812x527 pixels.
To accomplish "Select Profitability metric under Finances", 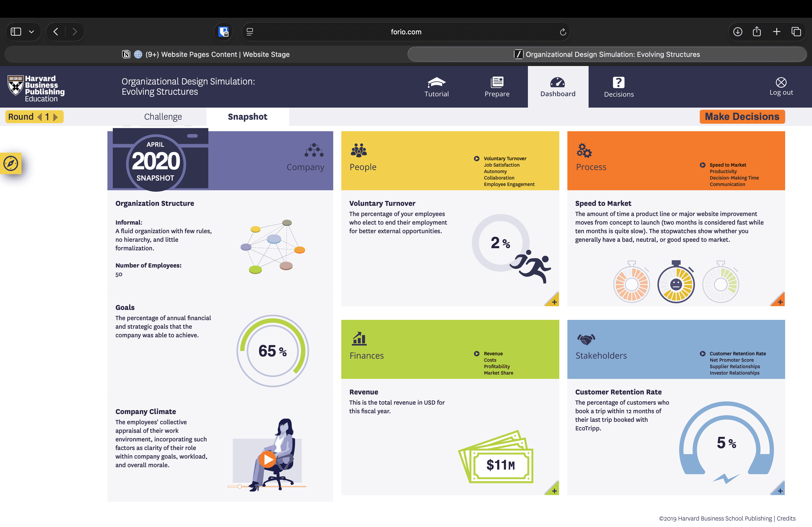I will [497, 367].
